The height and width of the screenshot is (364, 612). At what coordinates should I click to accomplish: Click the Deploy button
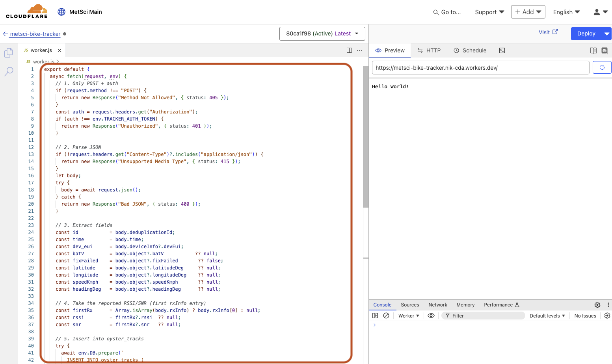(x=586, y=33)
